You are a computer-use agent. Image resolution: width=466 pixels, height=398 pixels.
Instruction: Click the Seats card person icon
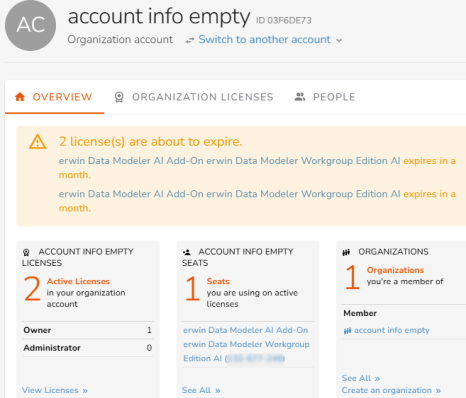[187, 252]
